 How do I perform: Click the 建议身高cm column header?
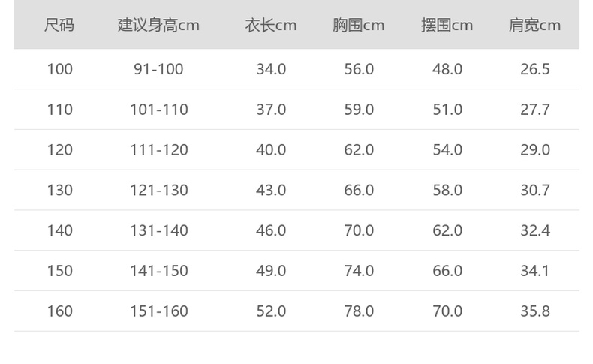tap(158, 25)
